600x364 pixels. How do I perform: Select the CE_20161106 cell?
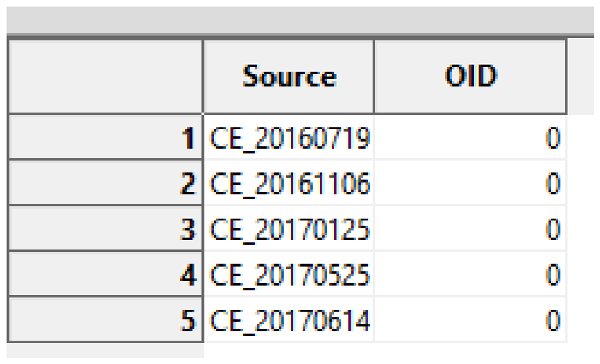click(290, 184)
